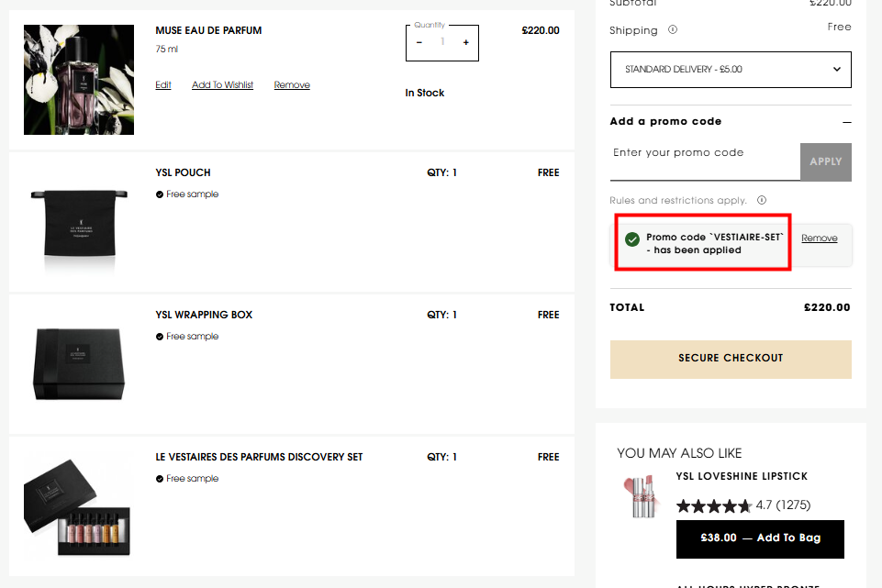Viewport: 882px width, 588px height.
Task: Collapse the Add a promo code section
Action: pos(846,122)
